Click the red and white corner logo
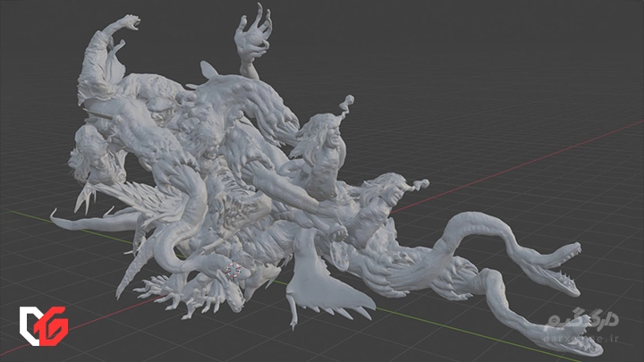644x362 pixels. click(x=44, y=324)
